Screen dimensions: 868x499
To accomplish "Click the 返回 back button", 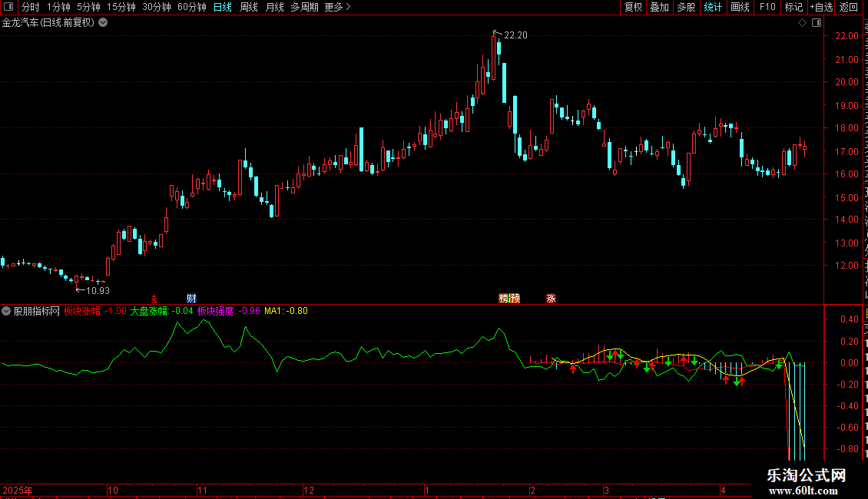I will click(849, 7).
